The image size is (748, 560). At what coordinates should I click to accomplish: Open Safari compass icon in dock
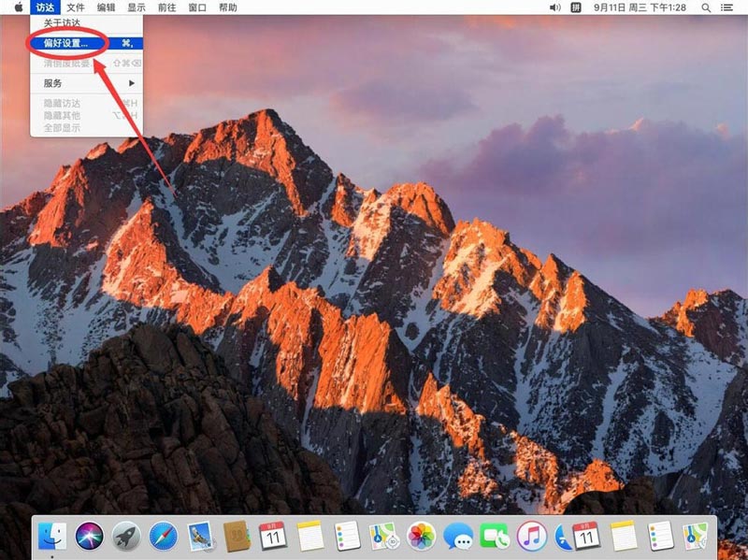point(163,536)
